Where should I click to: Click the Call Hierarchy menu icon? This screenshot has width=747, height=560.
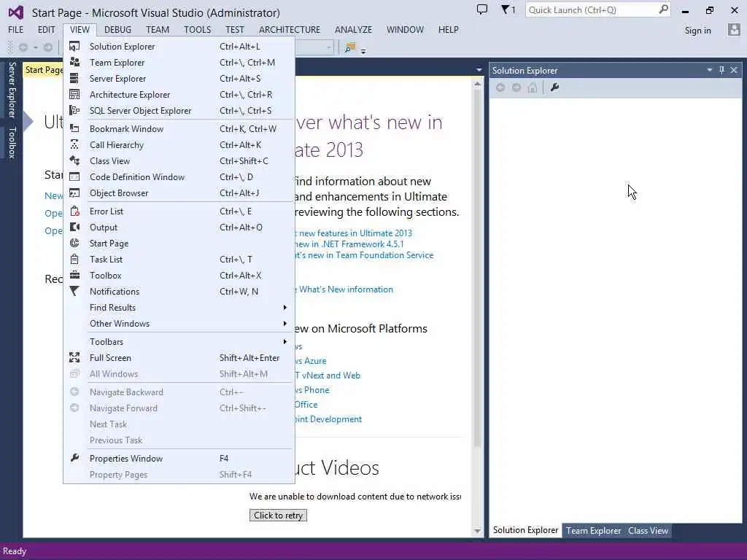[74, 145]
